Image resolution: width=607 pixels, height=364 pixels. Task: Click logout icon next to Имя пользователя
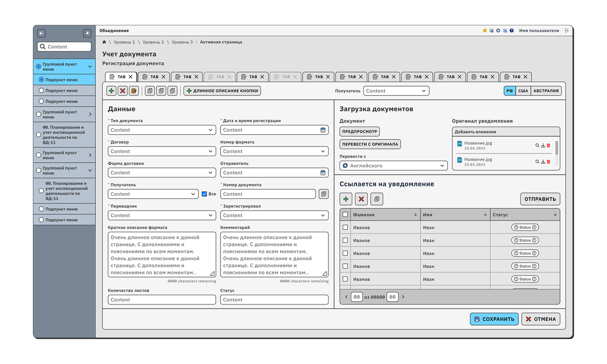click(567, 31)
